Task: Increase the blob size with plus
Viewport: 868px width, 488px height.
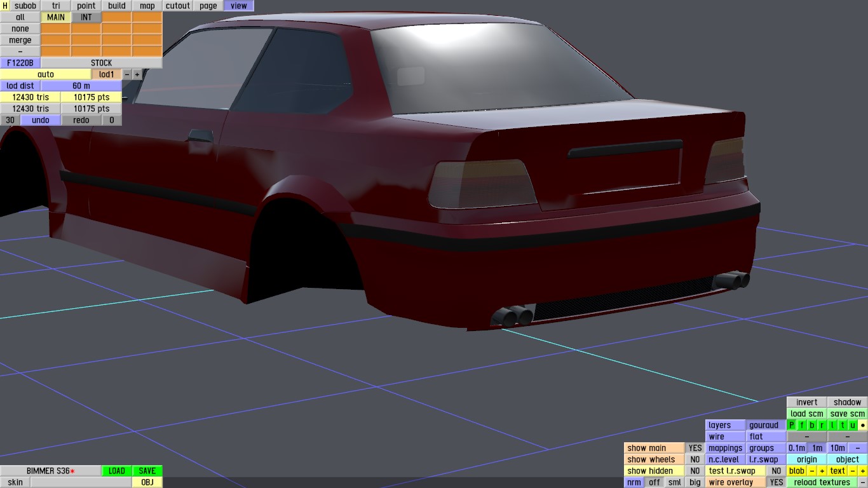Action: 822,471
